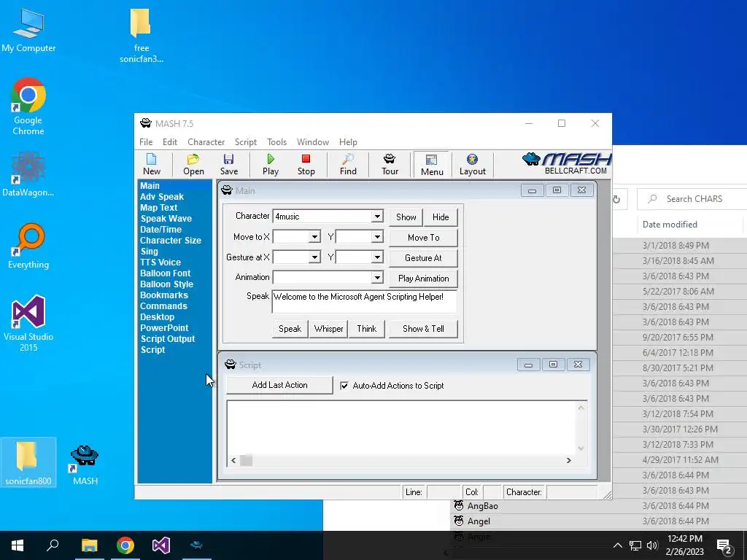Select the Angel file in Explorer
The height and width of the screenshot is (560, 747).
tap(479, 521)
